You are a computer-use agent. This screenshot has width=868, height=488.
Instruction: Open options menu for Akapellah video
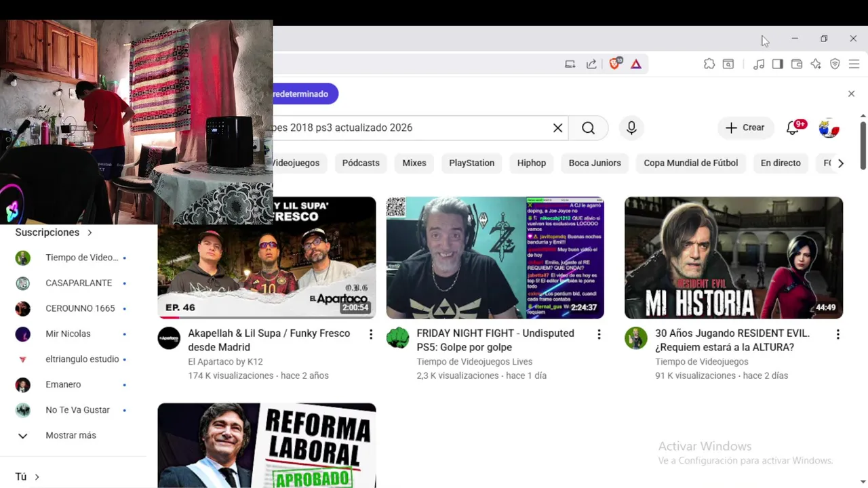coord(370,334)
